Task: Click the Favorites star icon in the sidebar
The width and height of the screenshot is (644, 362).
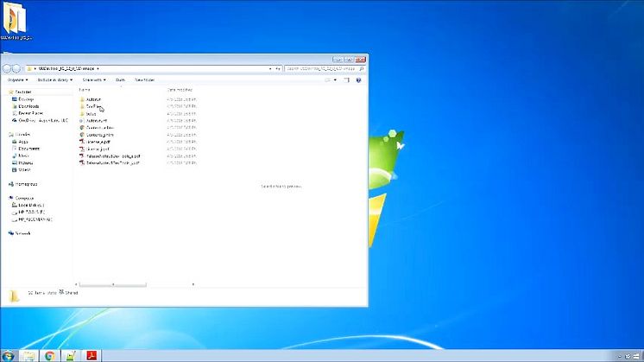Action: point(11,92)
